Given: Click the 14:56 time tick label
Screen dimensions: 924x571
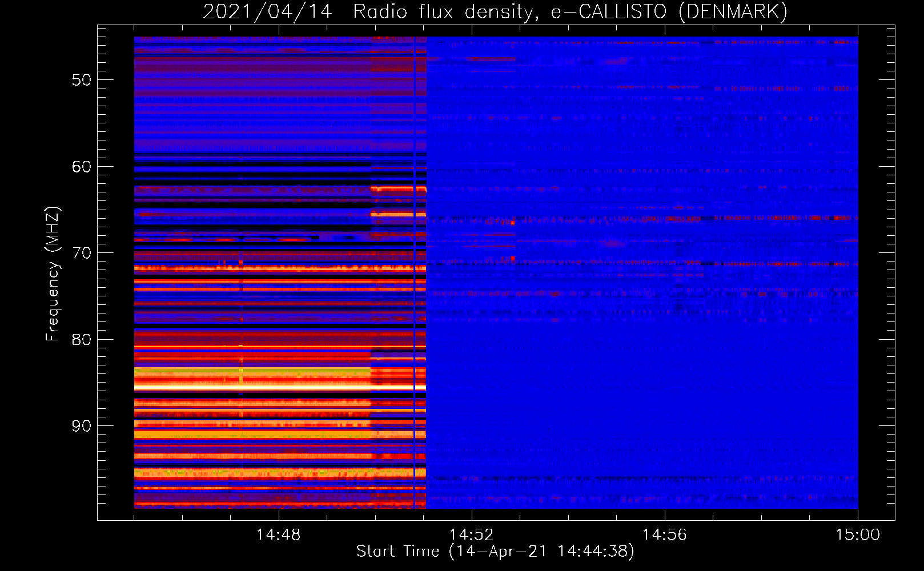Looking at the screenshot, I should (x=664, y=535).
